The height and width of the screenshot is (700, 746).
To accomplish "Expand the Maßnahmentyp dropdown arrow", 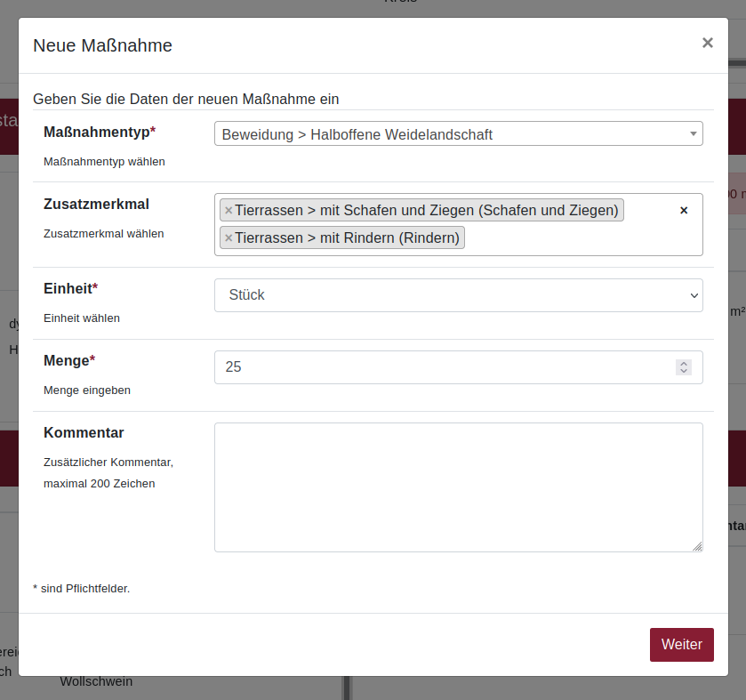I will (693, 134).
